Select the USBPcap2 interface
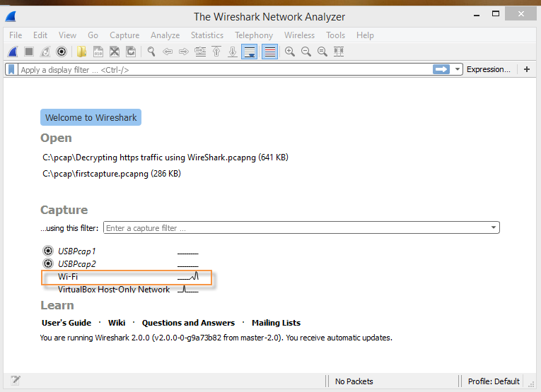541x392 pixels. pos(76,264)
